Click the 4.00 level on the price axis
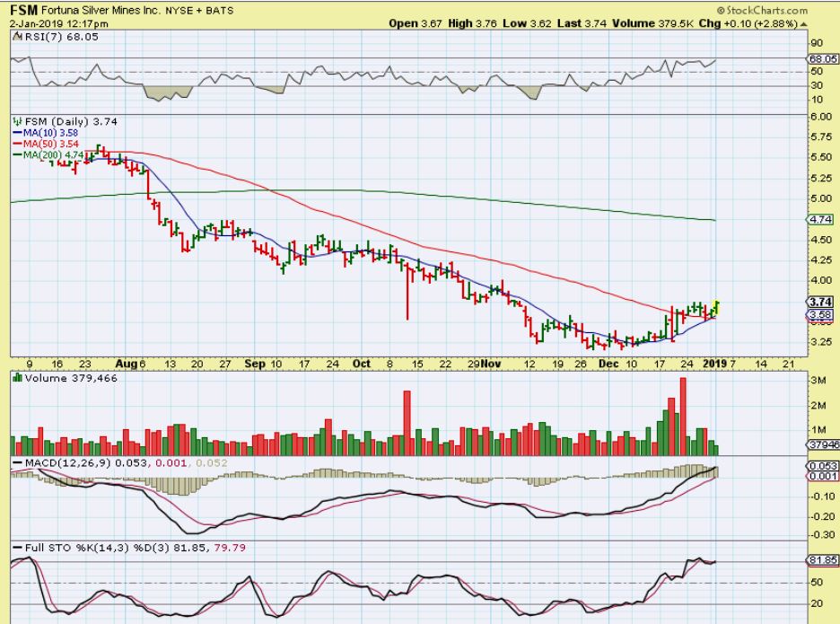This screenshot has height=624, width=840. (x=821, y=280)
